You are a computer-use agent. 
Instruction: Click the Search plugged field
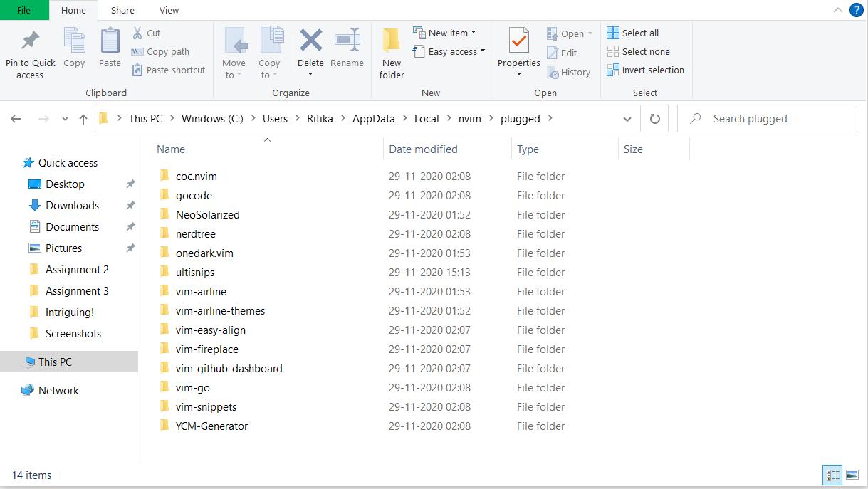pos(767,119)
